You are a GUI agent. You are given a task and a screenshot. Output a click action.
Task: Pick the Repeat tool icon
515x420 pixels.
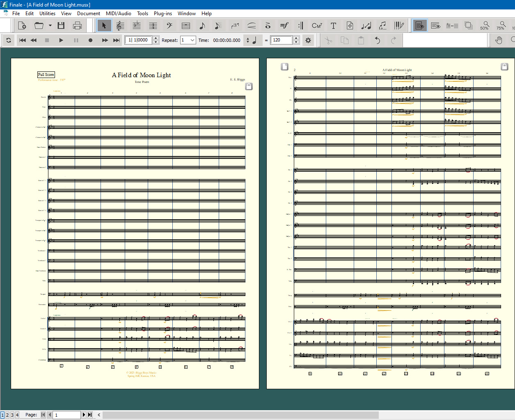point(300,26)
